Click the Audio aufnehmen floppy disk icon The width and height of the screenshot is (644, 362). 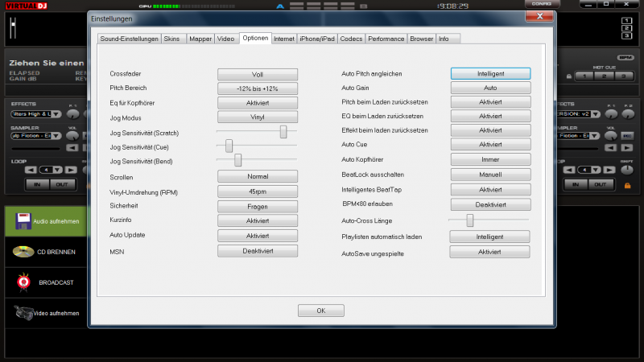click(x=23, y=220)
